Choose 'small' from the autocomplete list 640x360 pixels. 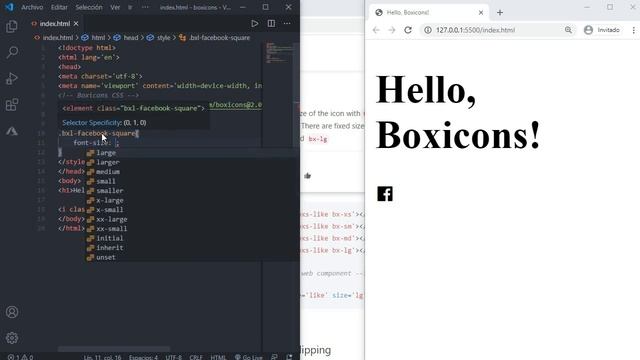pos(192,181)
